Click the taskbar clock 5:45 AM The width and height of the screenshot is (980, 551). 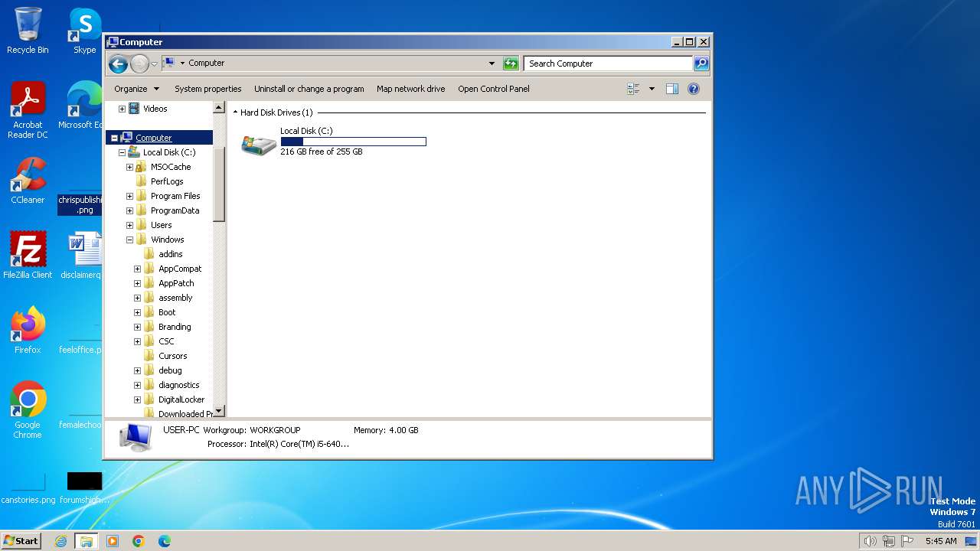pos(941,541)
